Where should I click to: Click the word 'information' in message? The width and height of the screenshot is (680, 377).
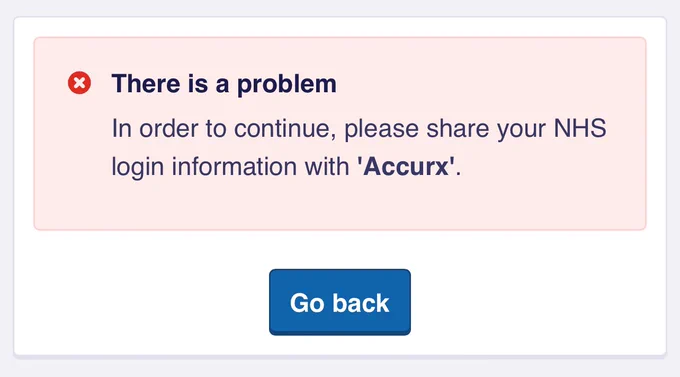coord(234,167)
